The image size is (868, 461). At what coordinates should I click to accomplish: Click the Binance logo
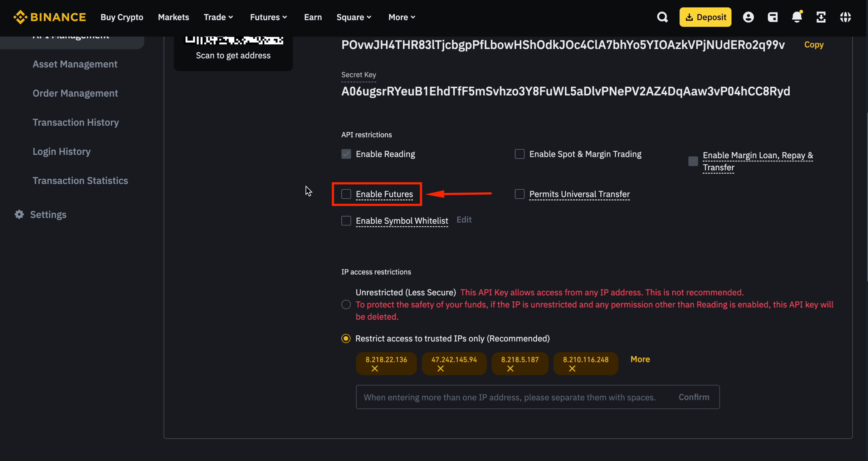(x=50, y=17)
